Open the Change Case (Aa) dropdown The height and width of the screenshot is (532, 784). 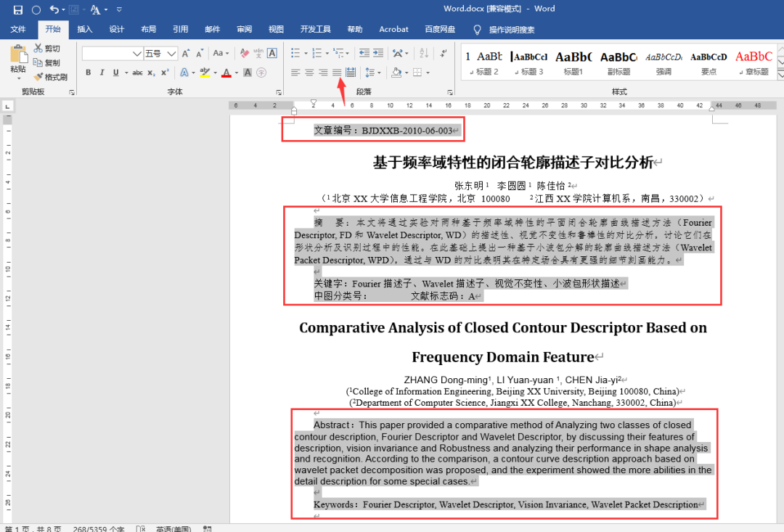221,53
